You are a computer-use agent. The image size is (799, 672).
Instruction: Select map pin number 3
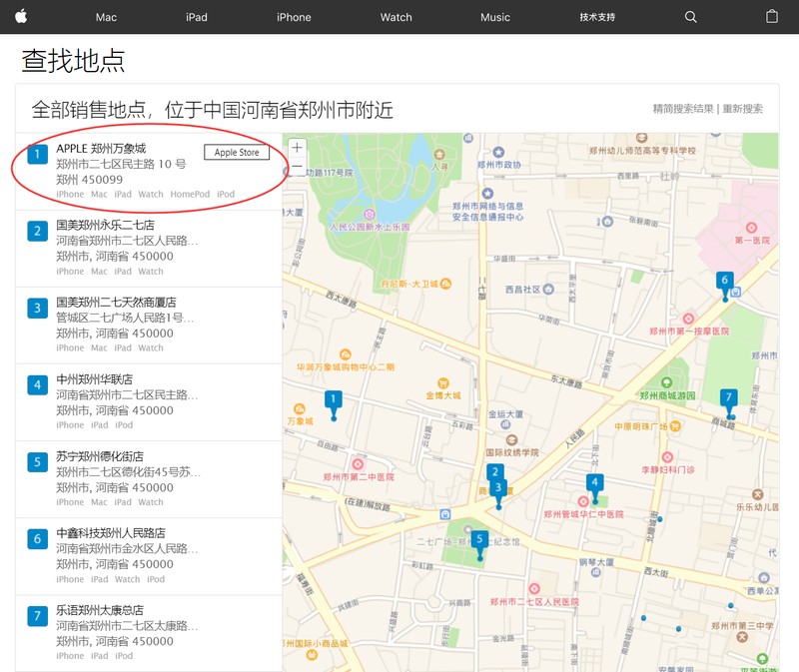coord(498,493)
